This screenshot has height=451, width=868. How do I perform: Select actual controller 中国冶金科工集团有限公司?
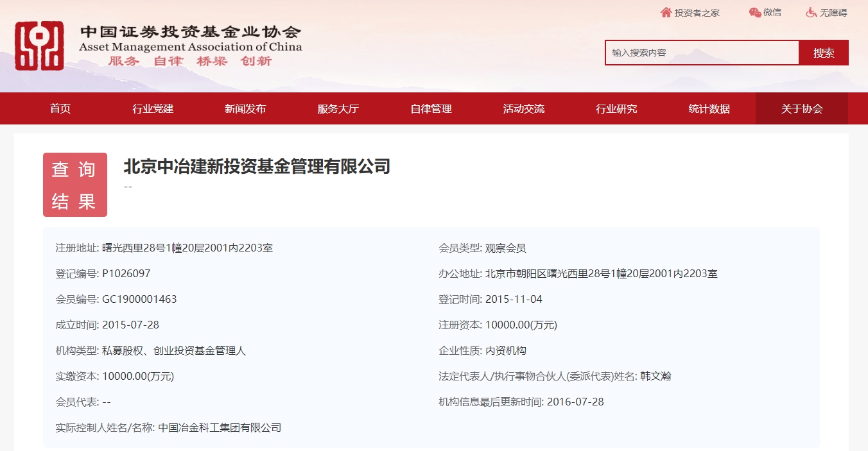click(220, 428)
